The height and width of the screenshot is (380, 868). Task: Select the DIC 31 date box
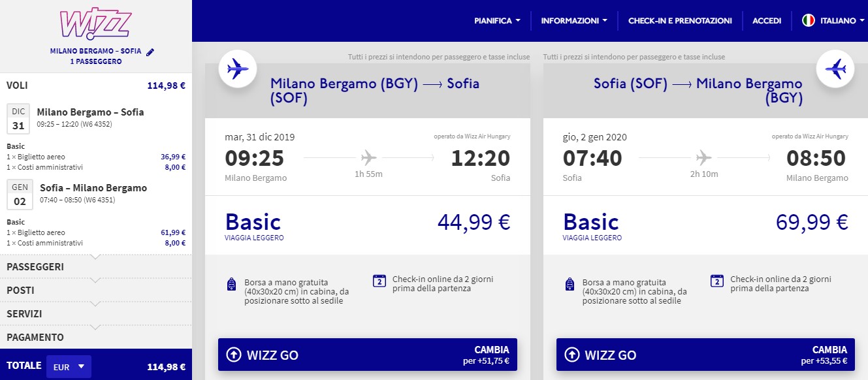pyautogui.click(x=18, y=117)
